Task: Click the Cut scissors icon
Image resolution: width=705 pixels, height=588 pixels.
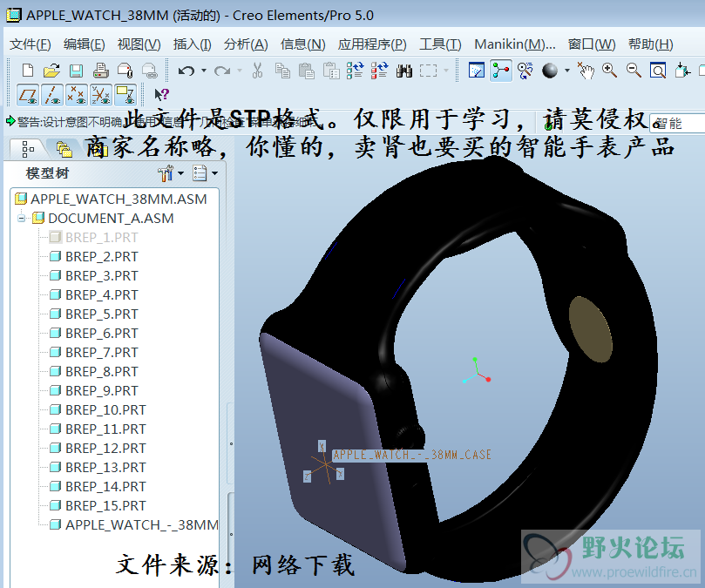Action: point(257,71)
